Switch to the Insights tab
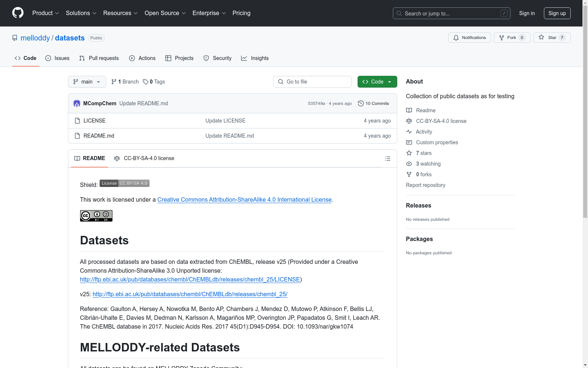Image resolution: width=588 pixels, height=368 pixels. pos(255,58)
